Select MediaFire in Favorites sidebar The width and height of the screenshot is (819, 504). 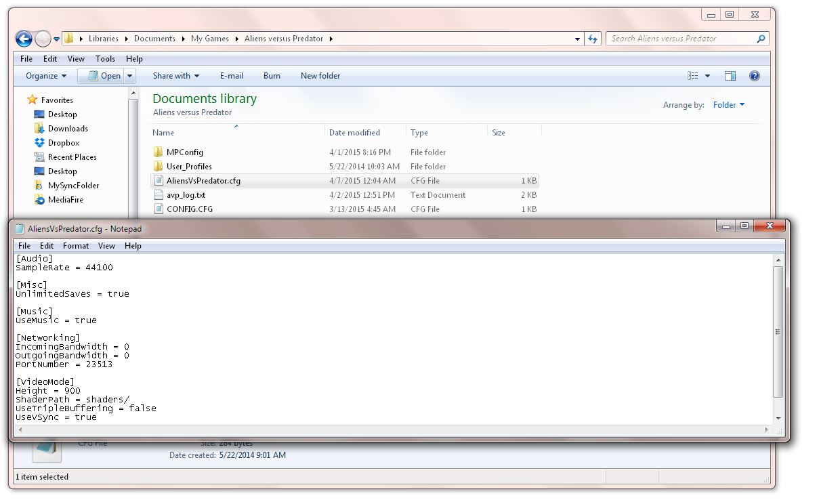pos(65,200)
